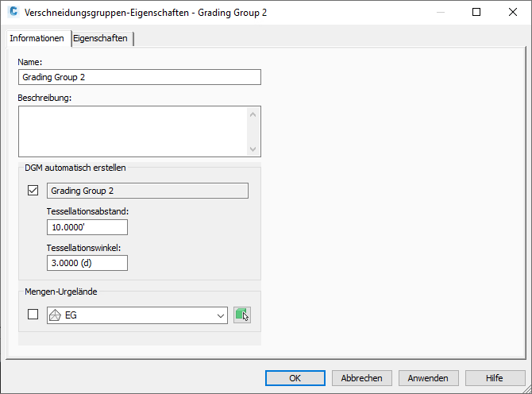This screenshot has width=532, height=394.
Task: Click the Civil 3D app icon in title bar
Action: pos(13,13)
